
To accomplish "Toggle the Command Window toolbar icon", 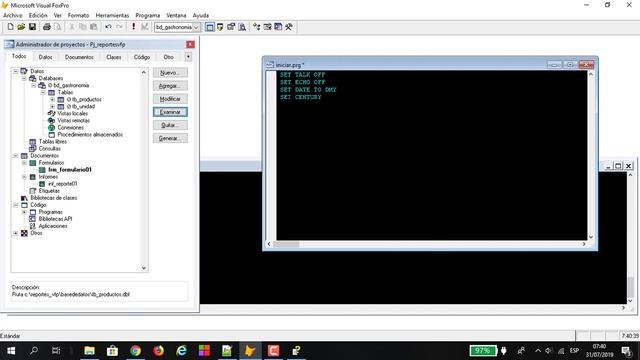I will point(210,27).
